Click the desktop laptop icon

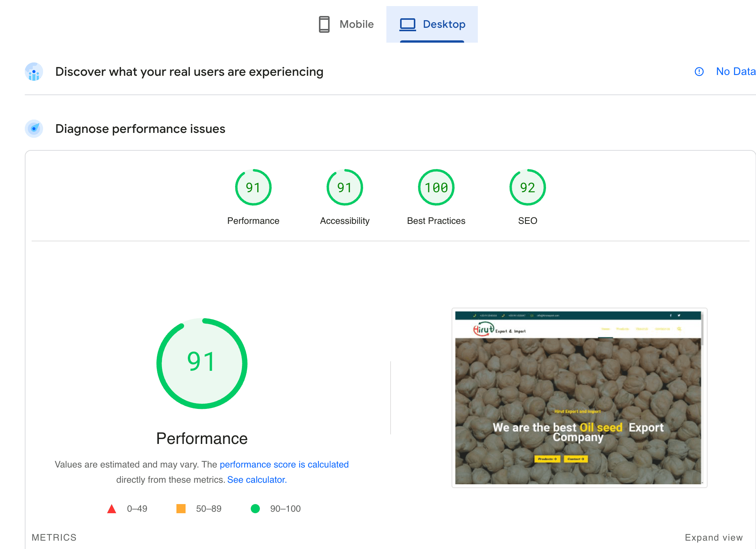point(407,24)
